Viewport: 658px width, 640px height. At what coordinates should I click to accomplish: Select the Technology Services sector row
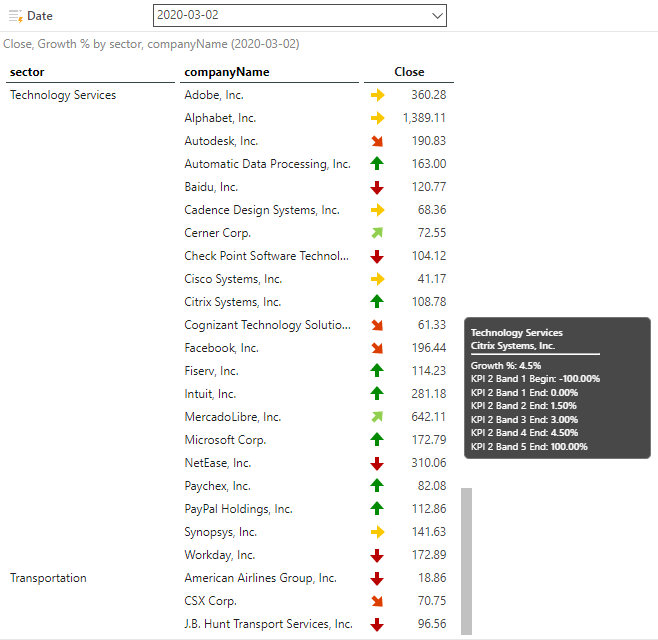[x=63, y=95]
